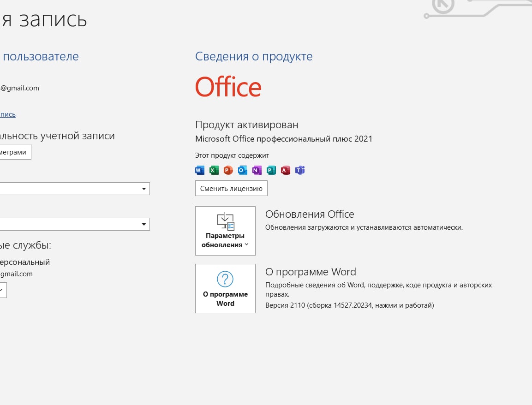Click the Сведения о продукте heading
The image size is (532, 405).
pyautogui.click(x=254, y=57)
